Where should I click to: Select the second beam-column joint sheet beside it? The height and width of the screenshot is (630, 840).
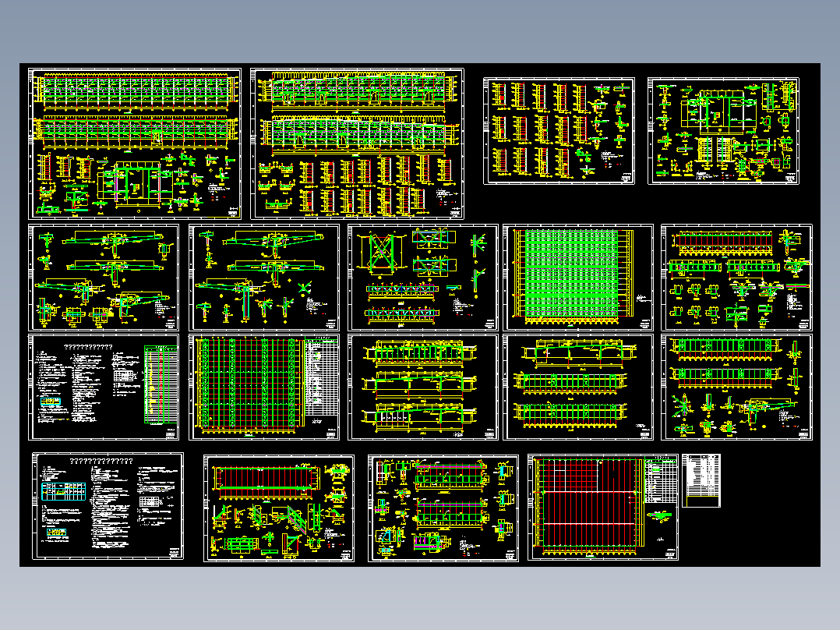point(264,278)
